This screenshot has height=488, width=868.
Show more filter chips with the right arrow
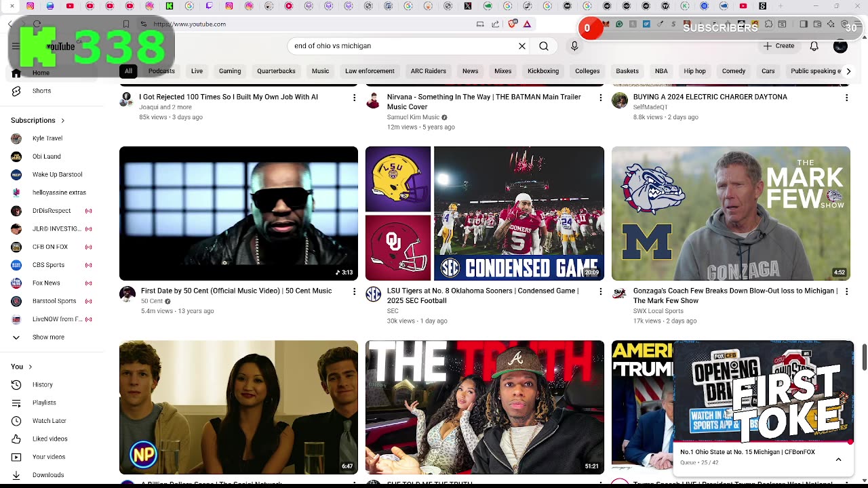pyautogui.click(x=848, y=71)
